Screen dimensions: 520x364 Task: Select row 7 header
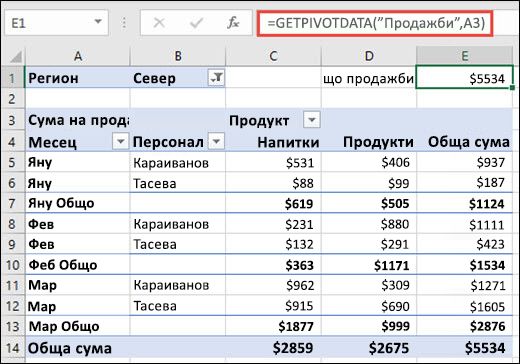pyautogui.click(x=13, y=203)
